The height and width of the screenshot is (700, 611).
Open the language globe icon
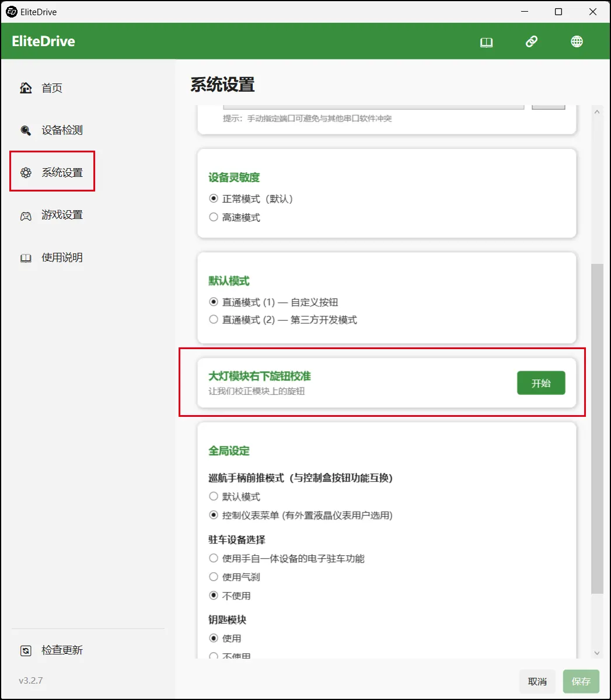(577, 41)
